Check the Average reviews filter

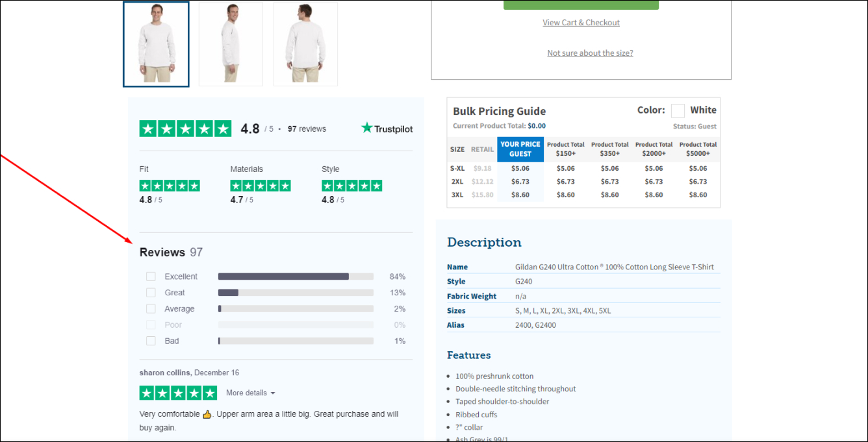(151, 309)
